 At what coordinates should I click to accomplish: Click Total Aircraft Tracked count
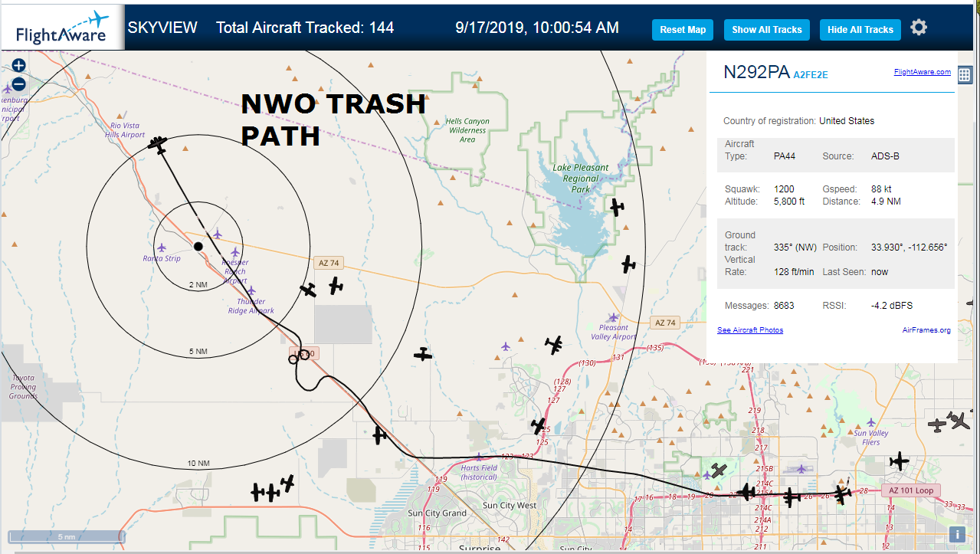click(x=305, y=28)
